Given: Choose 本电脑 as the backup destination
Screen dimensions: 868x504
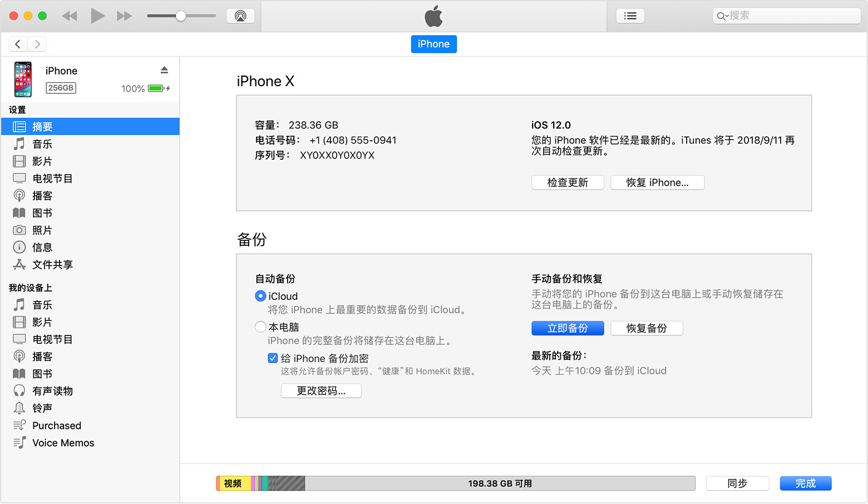Looking at the screenshot, I should (260, 327).
